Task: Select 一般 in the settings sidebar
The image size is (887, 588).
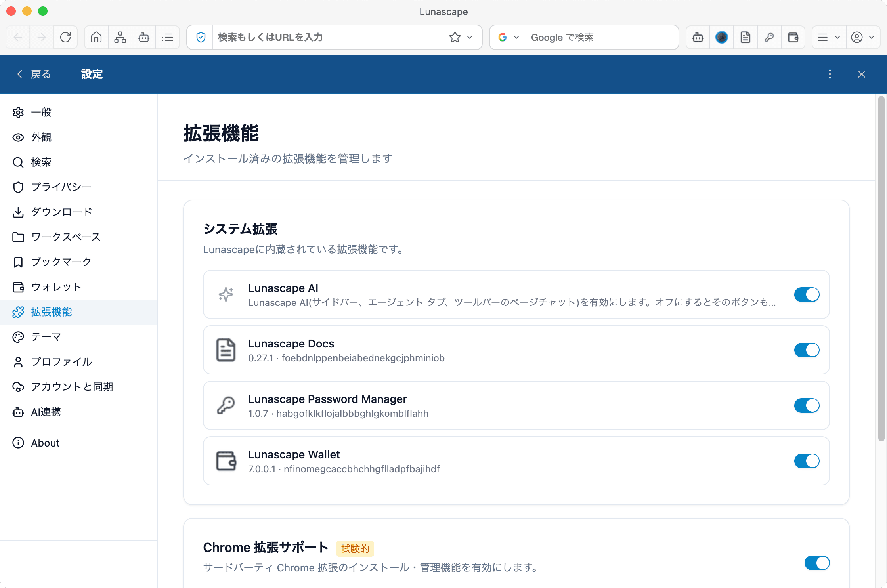Action: 78,112
